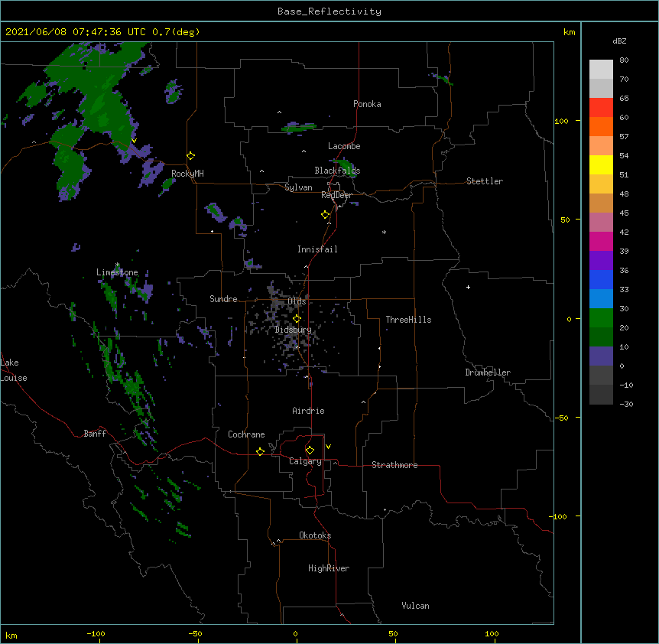
Task: Click the Base_Reflectivity title
Action: 329,11
